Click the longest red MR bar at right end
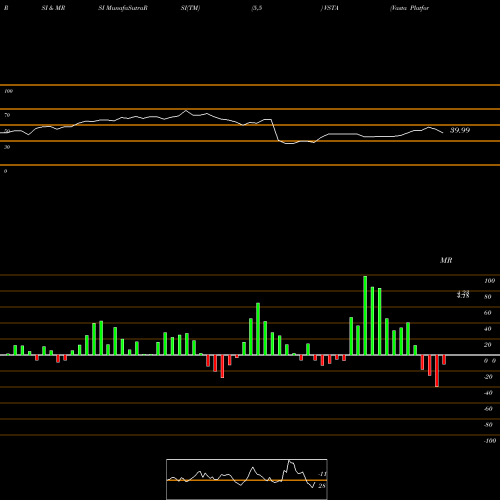500x500 pixels. pyautogui.click(x=437, y=371)
